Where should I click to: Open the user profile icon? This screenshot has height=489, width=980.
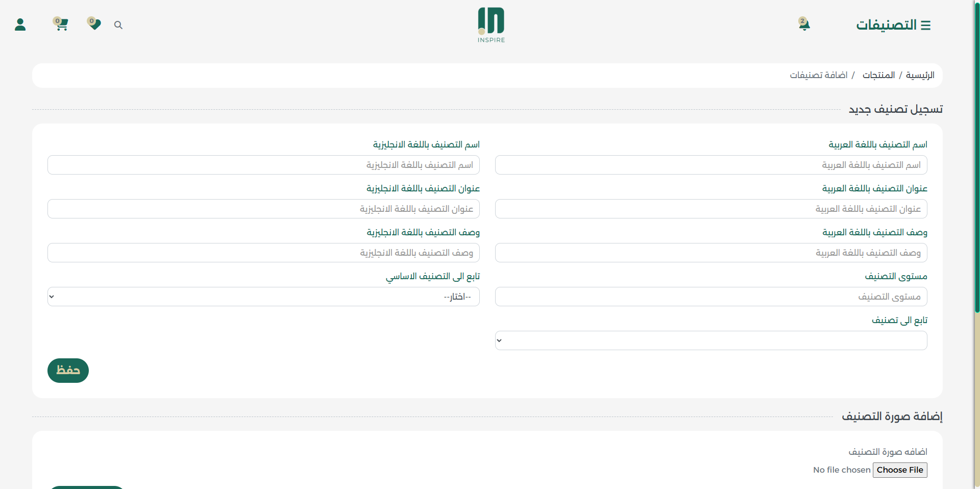point(20,25)
